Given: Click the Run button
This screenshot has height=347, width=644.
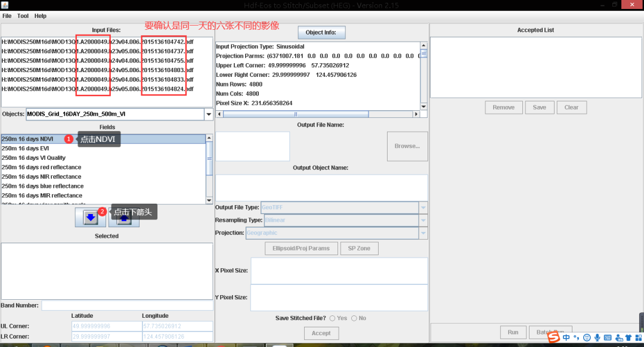Looking at the screenshot, I should [513, 332].
